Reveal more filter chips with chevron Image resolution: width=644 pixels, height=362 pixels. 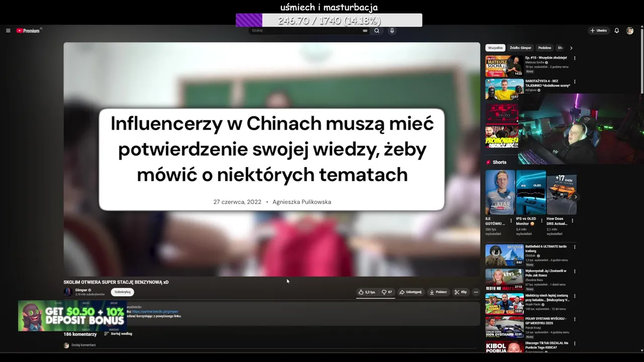coord(571,48)
